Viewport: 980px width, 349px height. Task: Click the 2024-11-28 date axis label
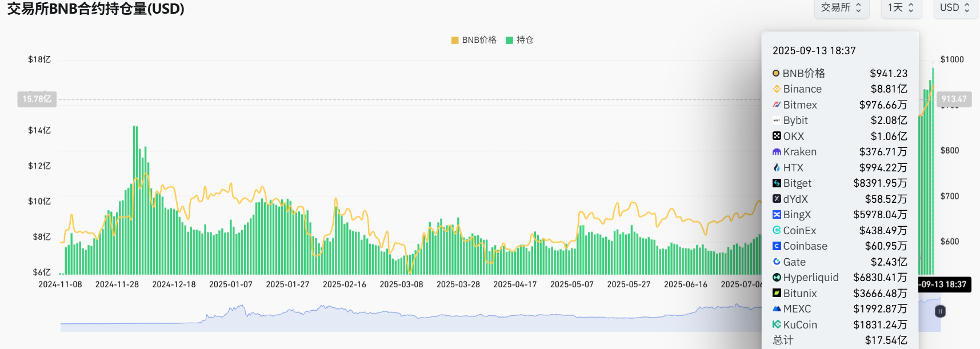coord(117,284)
